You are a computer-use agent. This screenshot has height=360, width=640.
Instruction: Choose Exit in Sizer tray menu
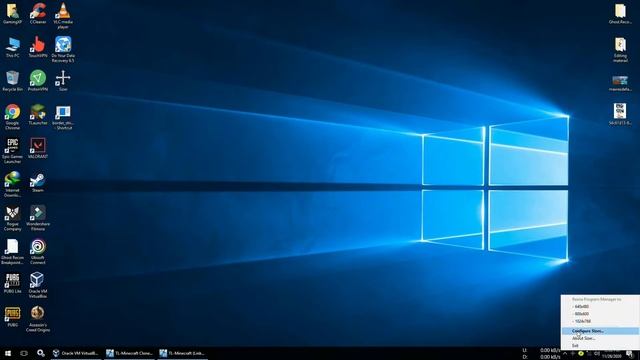click(600, 346)
